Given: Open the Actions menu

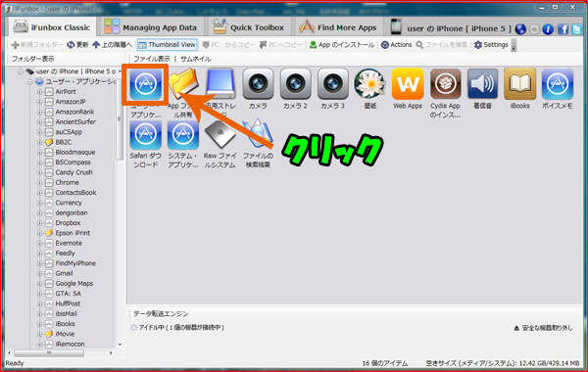Looking at the screenshot, I should point(396,45).
